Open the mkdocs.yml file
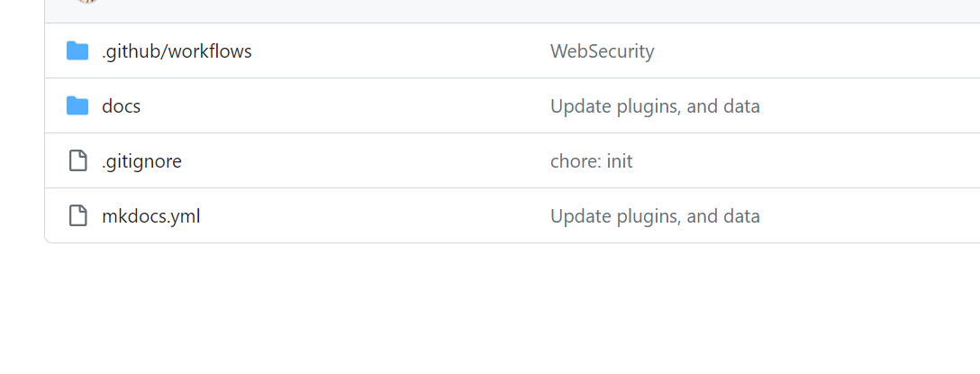This screenshot has width=980, height=374. 151,216
